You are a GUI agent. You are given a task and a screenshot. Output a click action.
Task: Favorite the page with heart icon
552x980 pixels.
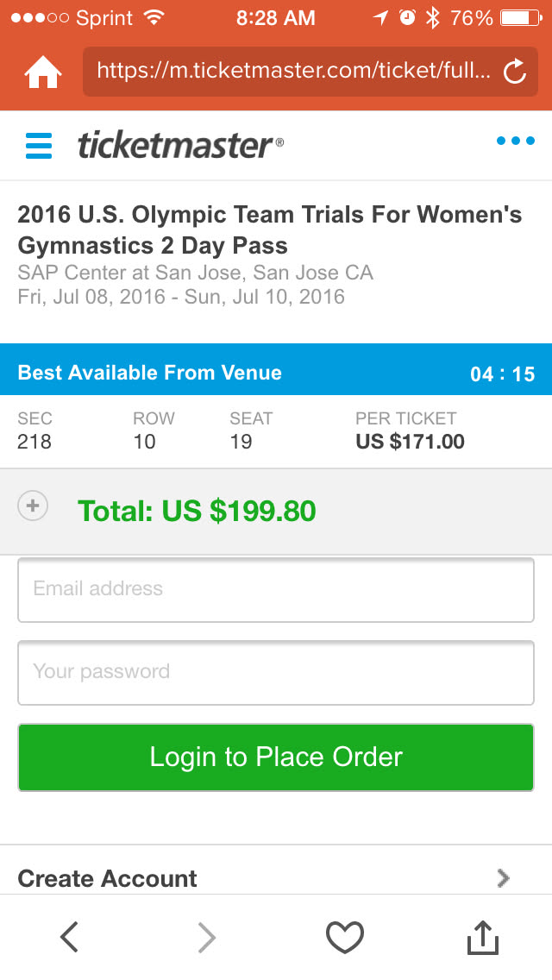coord(344,937)
